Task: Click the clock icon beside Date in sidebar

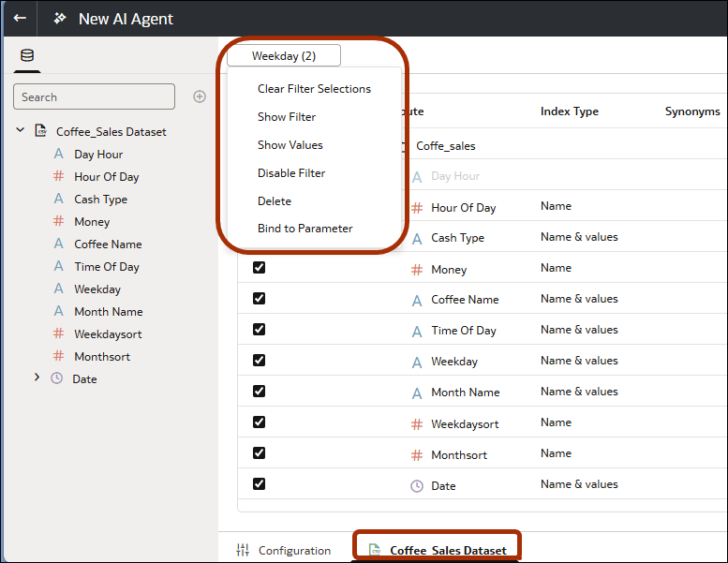Action: pyautogui.click(x=56, y=378)
